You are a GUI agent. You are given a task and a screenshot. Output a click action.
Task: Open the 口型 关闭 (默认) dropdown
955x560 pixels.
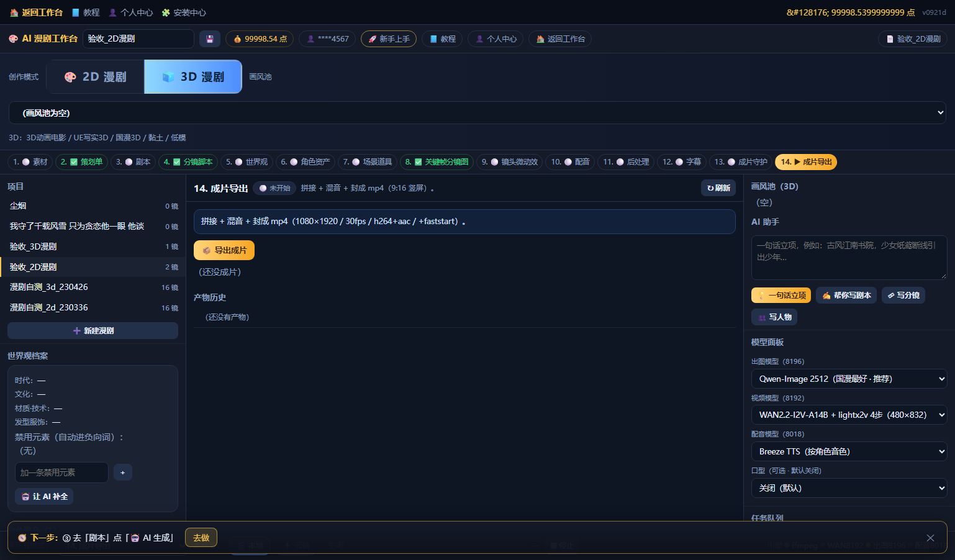tap(849, 488)
